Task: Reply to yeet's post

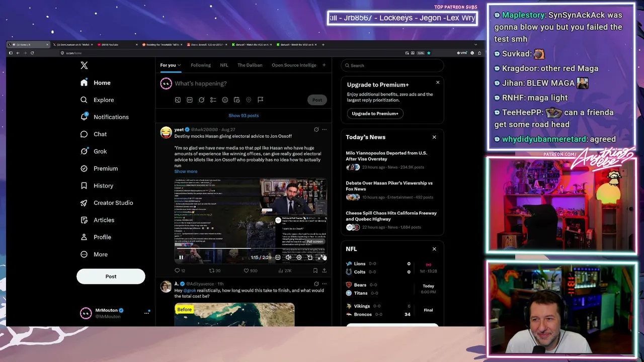Action: [x=180, y=270]
